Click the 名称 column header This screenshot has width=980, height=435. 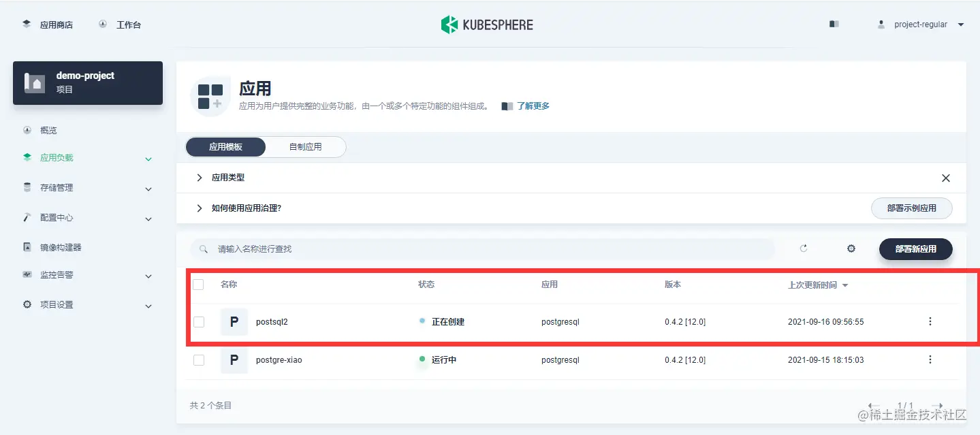(x=229, y=285)
